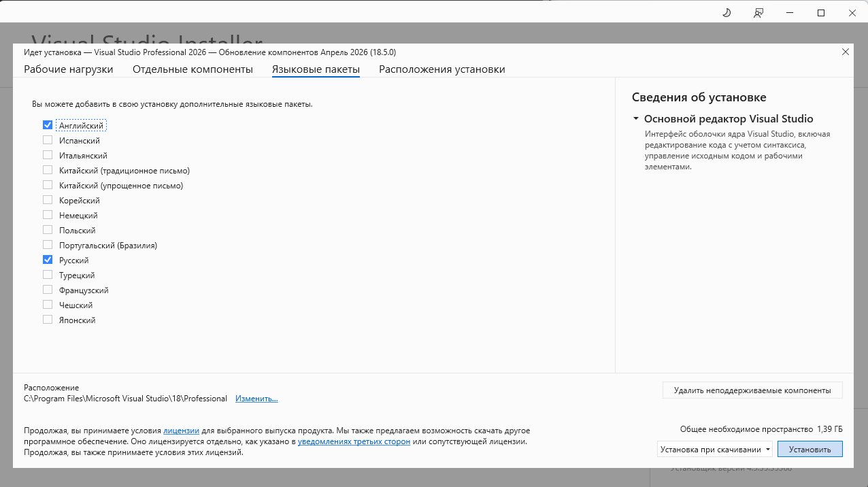Minimize the Visual Studio Installer window
This screenshot has width=868, height=487.
(790, 12)
